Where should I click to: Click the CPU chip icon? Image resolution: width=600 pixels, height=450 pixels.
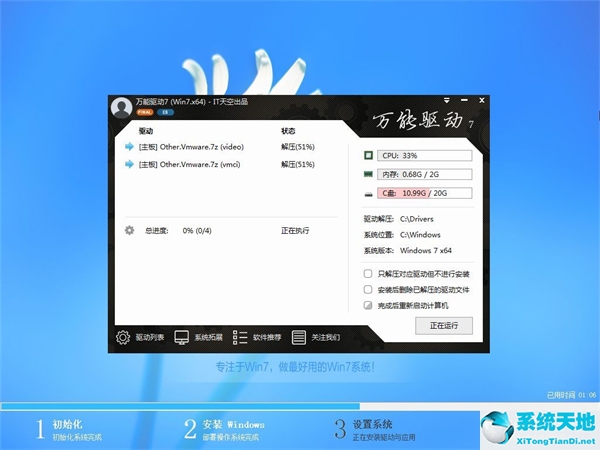pyautogui.click(x=368, y=155)
